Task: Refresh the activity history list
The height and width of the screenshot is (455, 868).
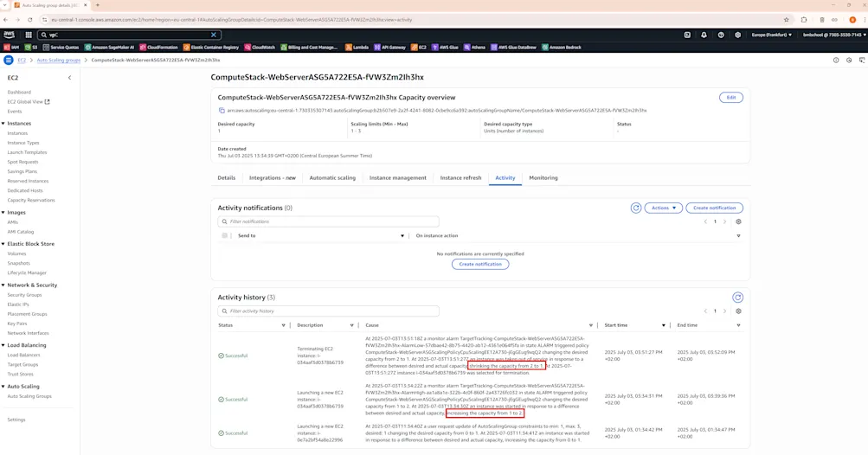Action: (737, 298)
